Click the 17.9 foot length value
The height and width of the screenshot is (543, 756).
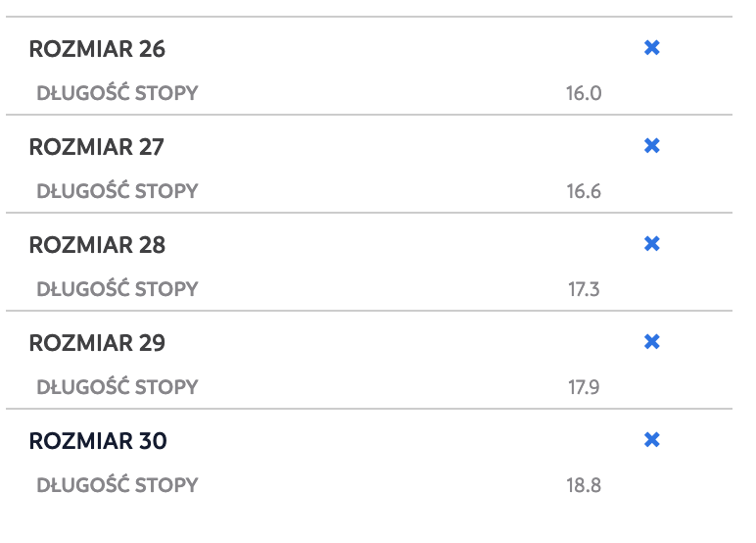584,387
